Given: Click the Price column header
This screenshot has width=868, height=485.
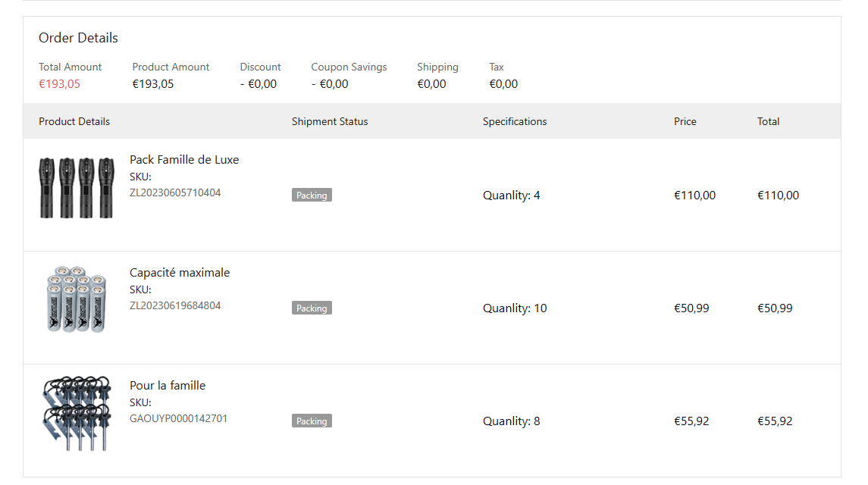Looking at the screenshot, I should [685, 121].
